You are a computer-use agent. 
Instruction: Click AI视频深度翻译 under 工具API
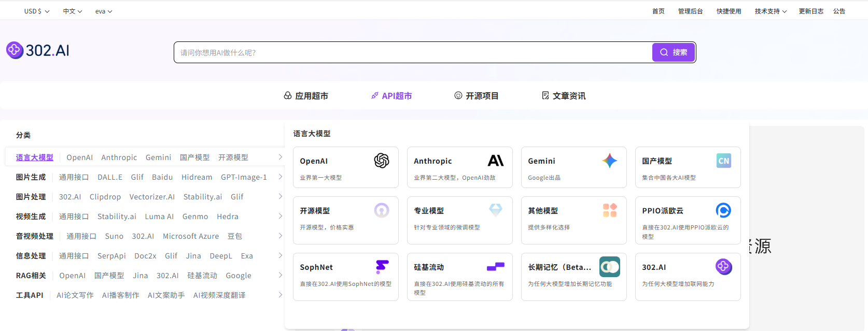click(x=219, y=295)
